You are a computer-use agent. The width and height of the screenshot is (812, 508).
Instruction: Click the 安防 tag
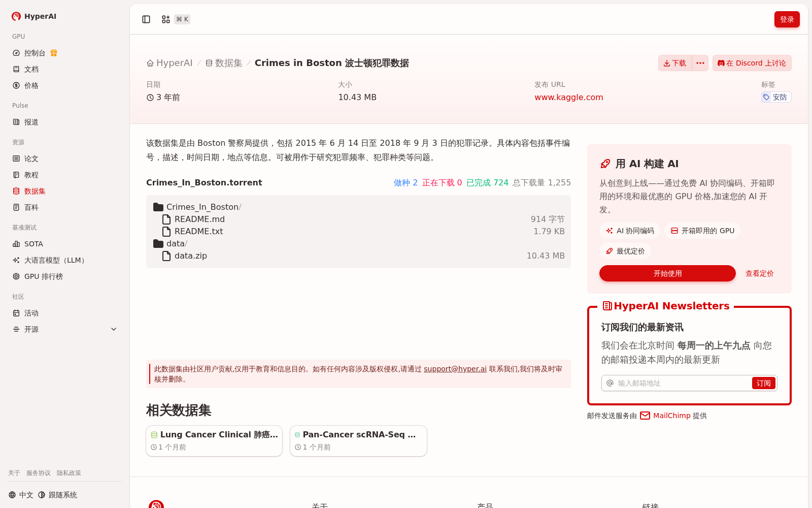[776, 97]
